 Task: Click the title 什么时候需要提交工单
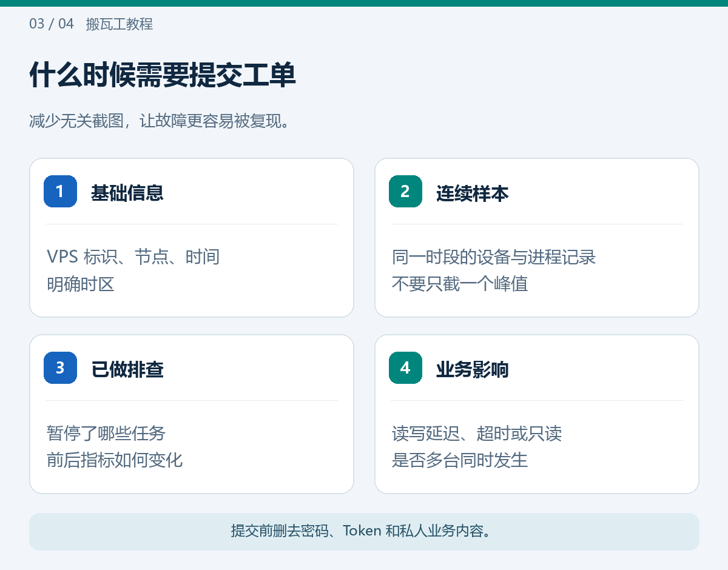point(163,75)
